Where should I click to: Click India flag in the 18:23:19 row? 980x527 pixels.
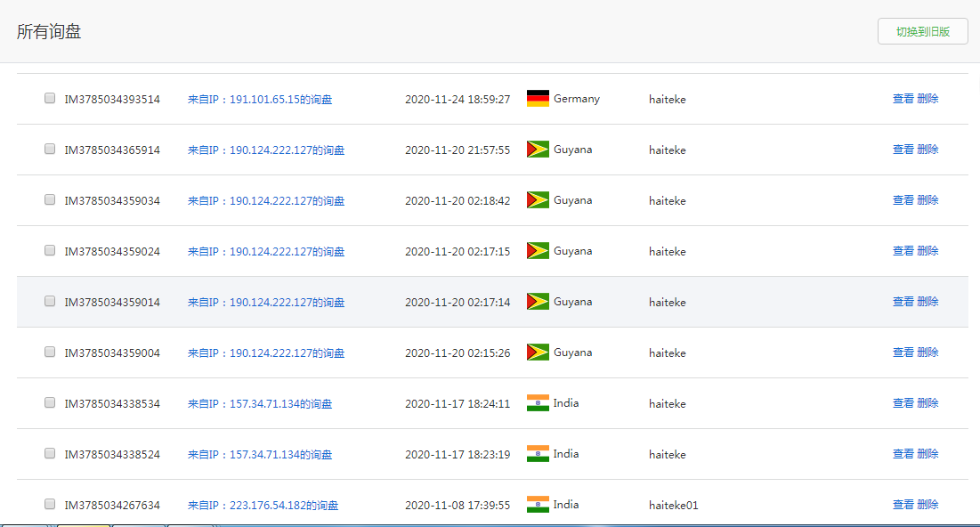coord(538,454)
